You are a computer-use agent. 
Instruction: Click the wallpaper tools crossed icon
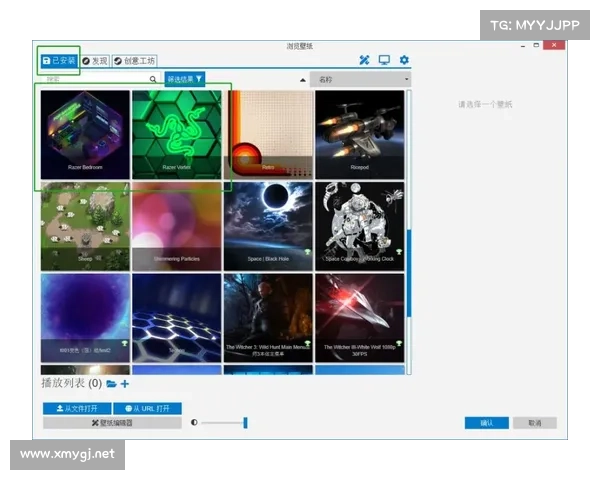(x=364, y=60)
